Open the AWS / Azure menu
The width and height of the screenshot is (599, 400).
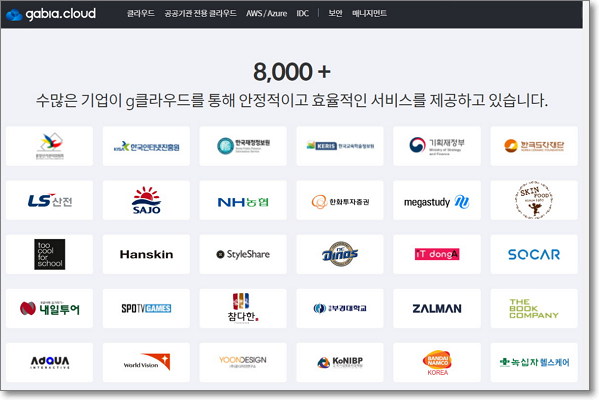266,13
